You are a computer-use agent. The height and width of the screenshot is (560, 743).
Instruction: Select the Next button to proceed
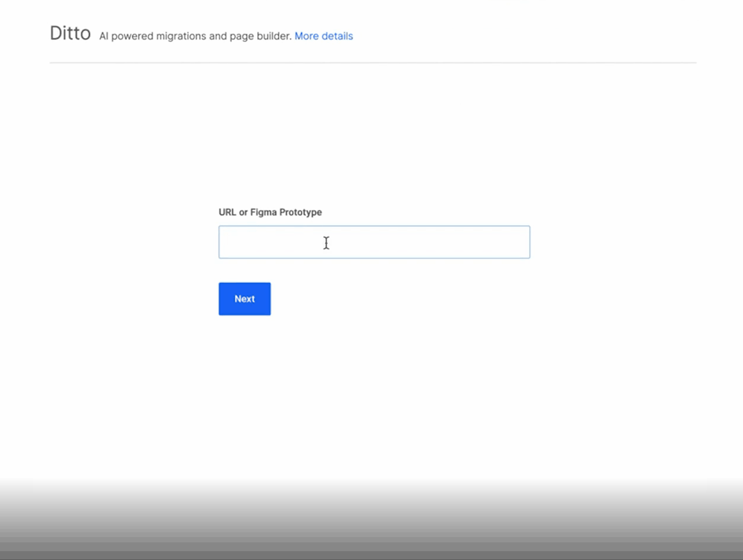click(244, 299)
